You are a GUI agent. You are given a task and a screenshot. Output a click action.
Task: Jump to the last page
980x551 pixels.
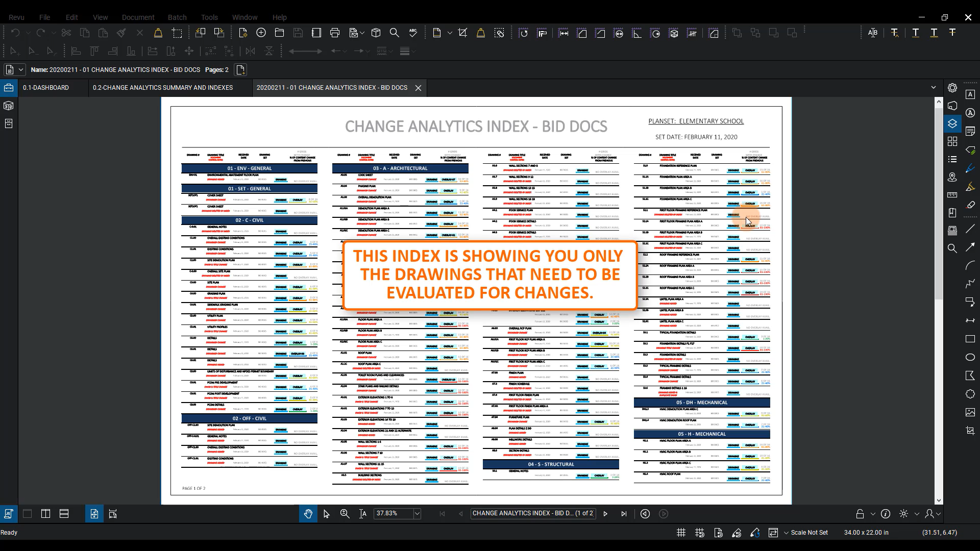[x=624, y=514]
